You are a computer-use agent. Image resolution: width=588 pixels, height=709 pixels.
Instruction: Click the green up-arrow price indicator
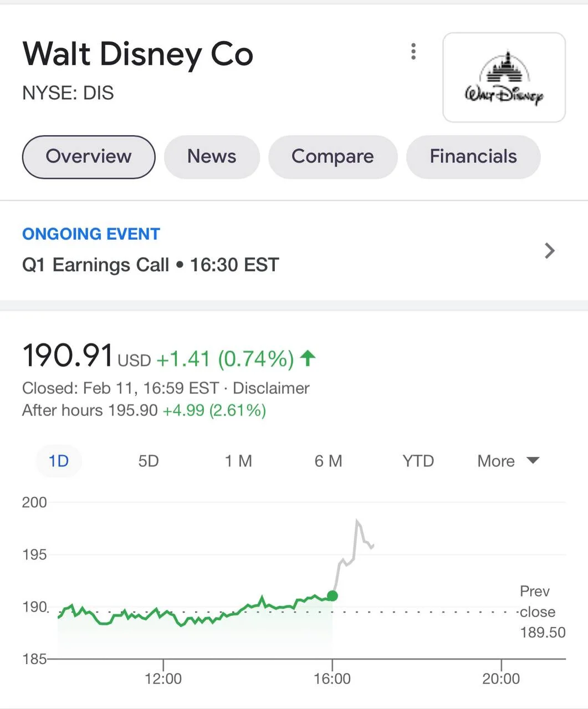tap(308, 358)
